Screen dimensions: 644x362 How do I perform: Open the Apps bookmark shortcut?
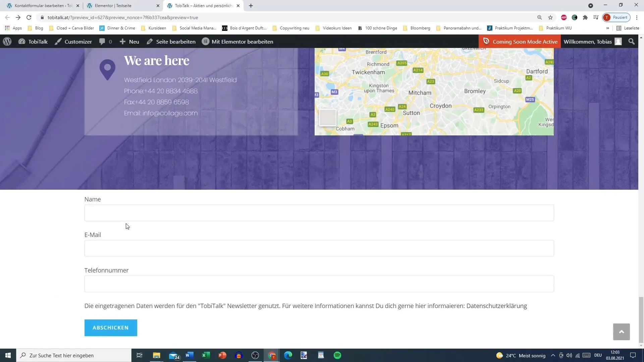(13, 28)
